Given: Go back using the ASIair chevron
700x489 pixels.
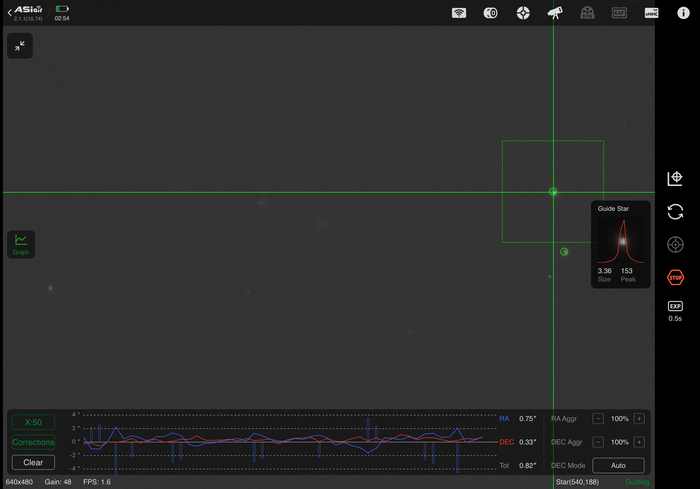Looking at the screenshot, I should 9,11.
